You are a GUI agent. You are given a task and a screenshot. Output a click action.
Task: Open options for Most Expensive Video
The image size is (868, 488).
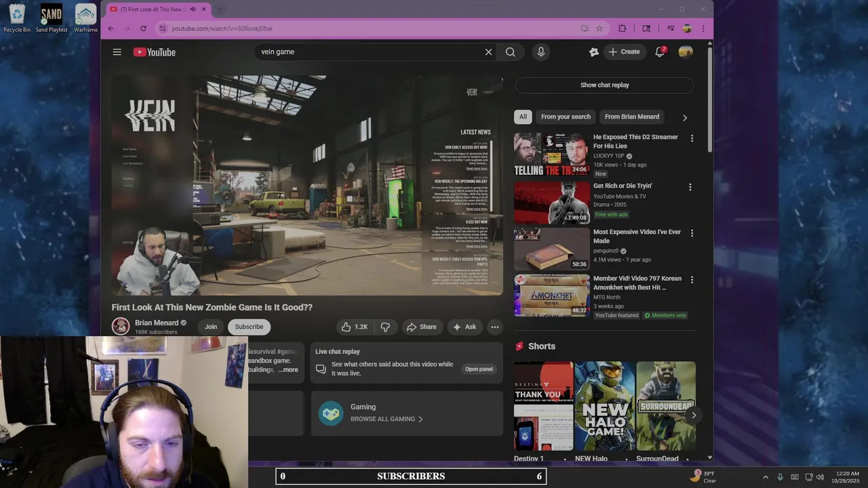(x=692, y=233)
